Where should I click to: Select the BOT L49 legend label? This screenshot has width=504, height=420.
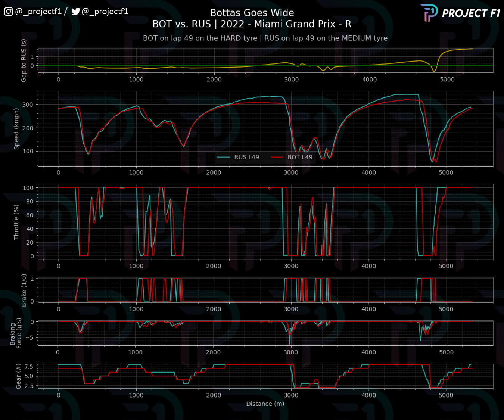[300, 157]
